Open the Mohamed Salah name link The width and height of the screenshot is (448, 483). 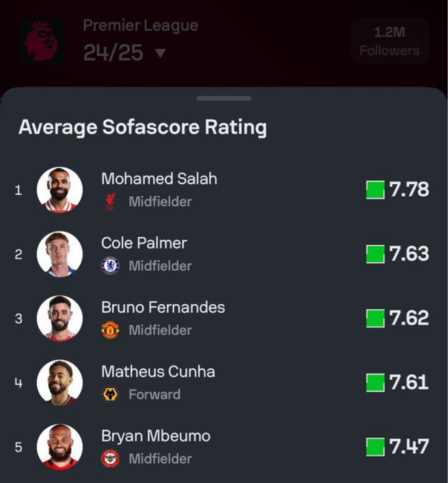click(x=159, y=179)
